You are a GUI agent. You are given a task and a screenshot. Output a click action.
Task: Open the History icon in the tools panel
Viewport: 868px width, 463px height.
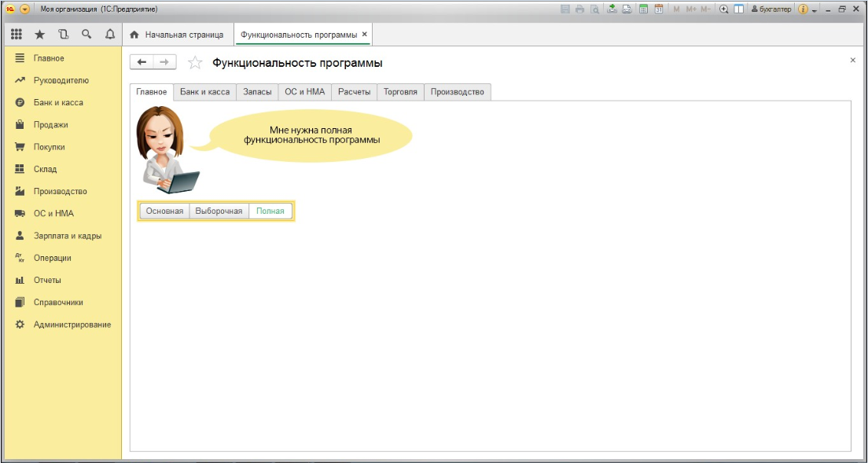(x=63, y=35)
